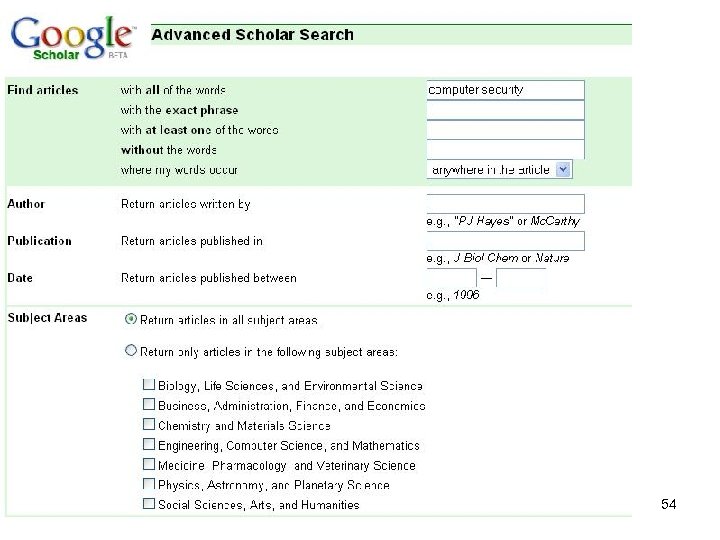Click the Advanced Scholar Search heading
This screenshot has height=540, width=720.
[x=252, y=35]
